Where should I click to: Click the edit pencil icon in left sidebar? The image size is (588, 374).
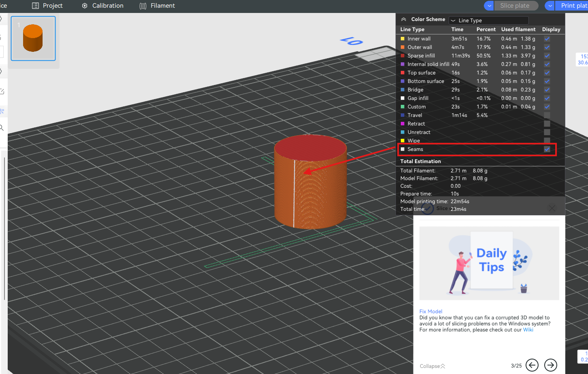(2, 91)
